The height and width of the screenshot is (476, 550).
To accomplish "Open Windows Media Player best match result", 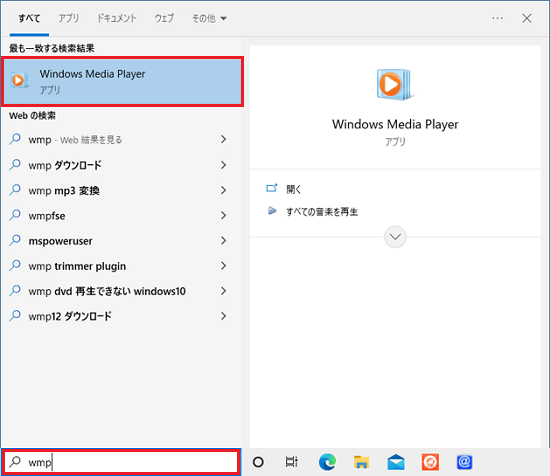I will point(122,81).
